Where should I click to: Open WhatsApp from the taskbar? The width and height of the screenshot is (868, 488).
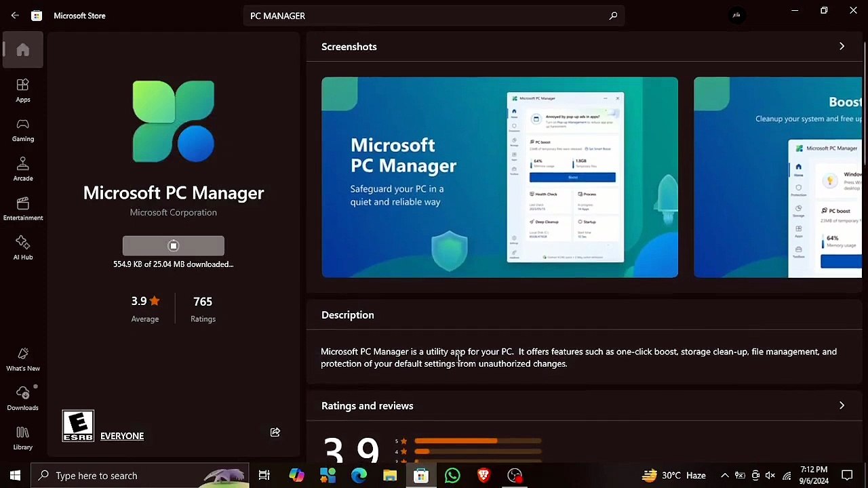(x=452, y=476)
